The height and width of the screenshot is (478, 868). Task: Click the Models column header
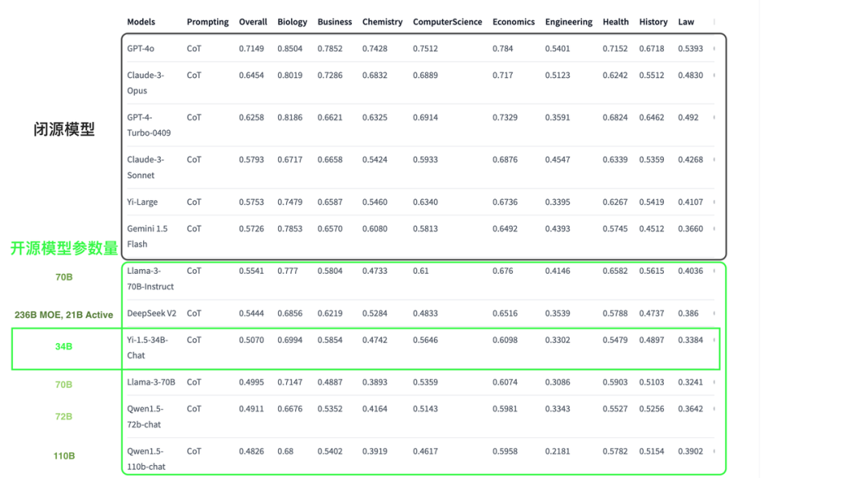pyautogui.click(x=141, y=22)
